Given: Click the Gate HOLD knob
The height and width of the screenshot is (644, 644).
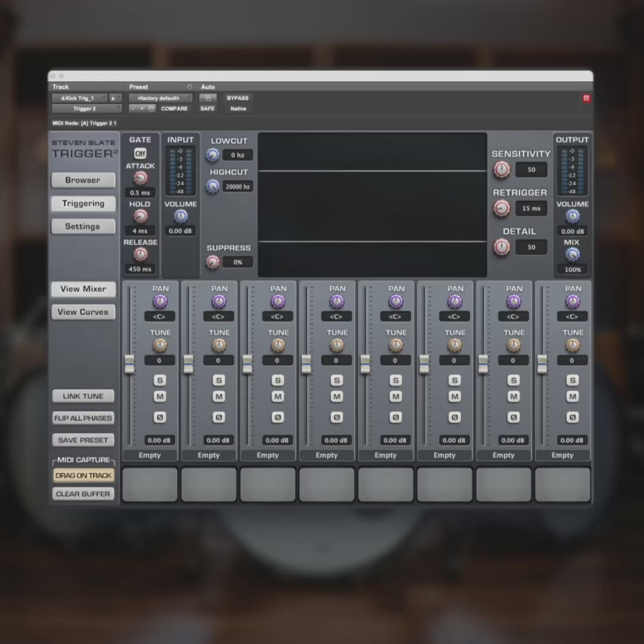Looking at the screenshot, I should pos(141,216).
